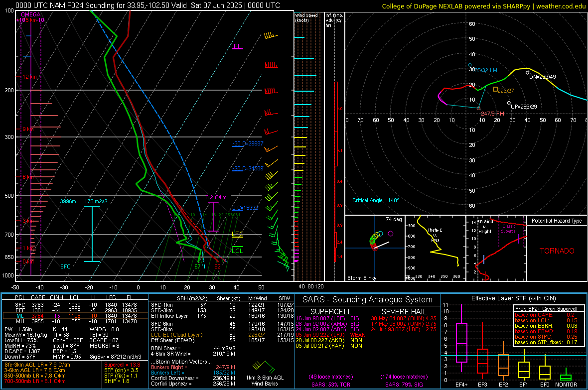Click the 74 deg value in Storm Slinky
This screenshot has width=588, height=390.
click(x=394, y=219)
